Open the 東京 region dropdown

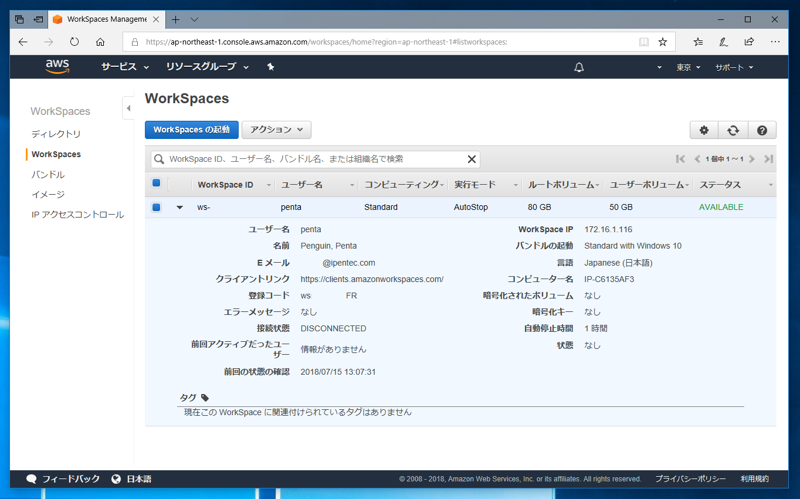click(688, 67)
